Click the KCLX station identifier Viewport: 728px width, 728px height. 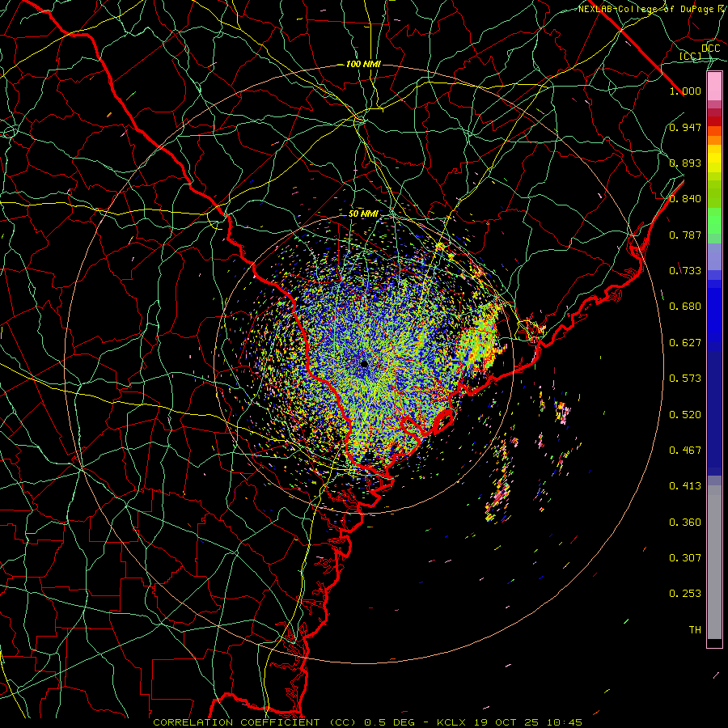451,722
